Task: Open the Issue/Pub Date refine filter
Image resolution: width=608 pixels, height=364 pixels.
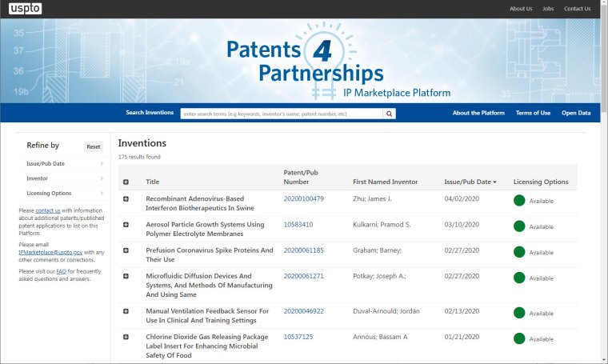Action: [x=64, y=163]
